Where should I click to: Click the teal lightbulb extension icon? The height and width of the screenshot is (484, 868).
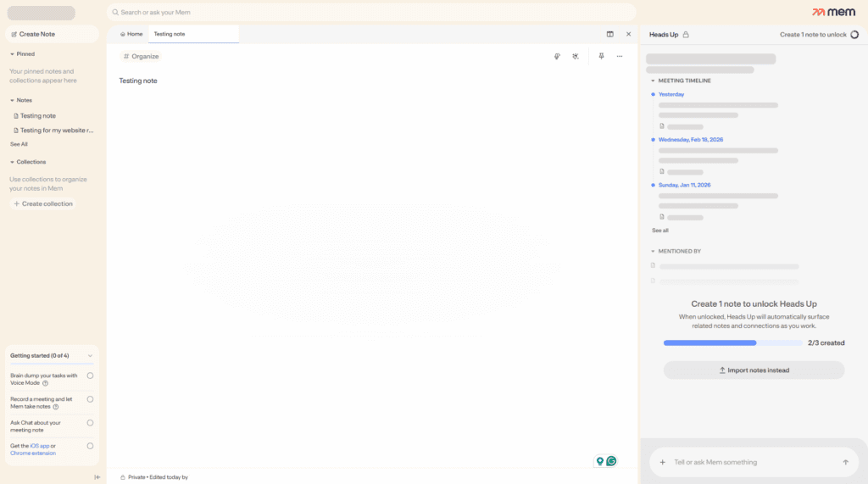pyautogui.click(x=599, y=461)
